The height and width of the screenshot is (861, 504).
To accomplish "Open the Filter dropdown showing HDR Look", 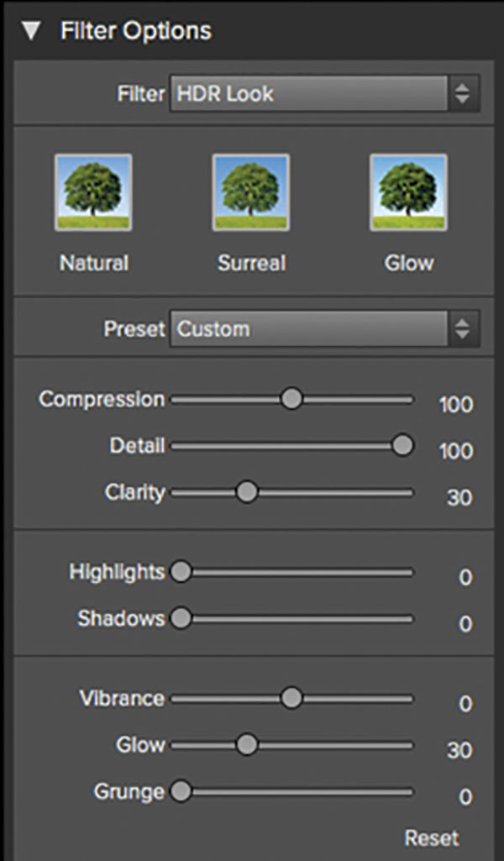I will point(324,93).
